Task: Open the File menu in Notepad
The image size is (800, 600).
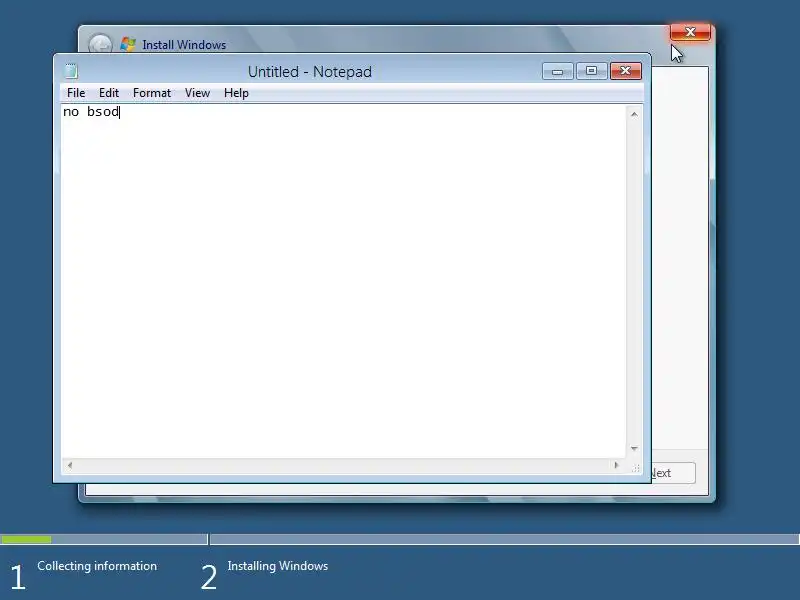Action: pyautogui.click(x=76, y=93)
